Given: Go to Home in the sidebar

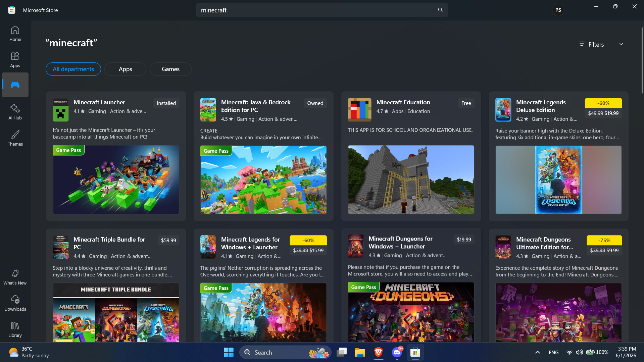Looking at the screenshot, I should 15,34.
